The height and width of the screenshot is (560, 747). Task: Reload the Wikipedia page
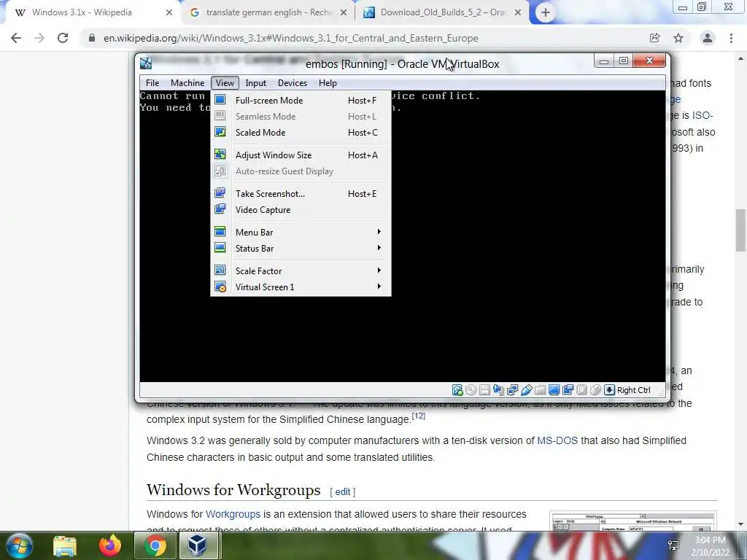pos(63,38)
